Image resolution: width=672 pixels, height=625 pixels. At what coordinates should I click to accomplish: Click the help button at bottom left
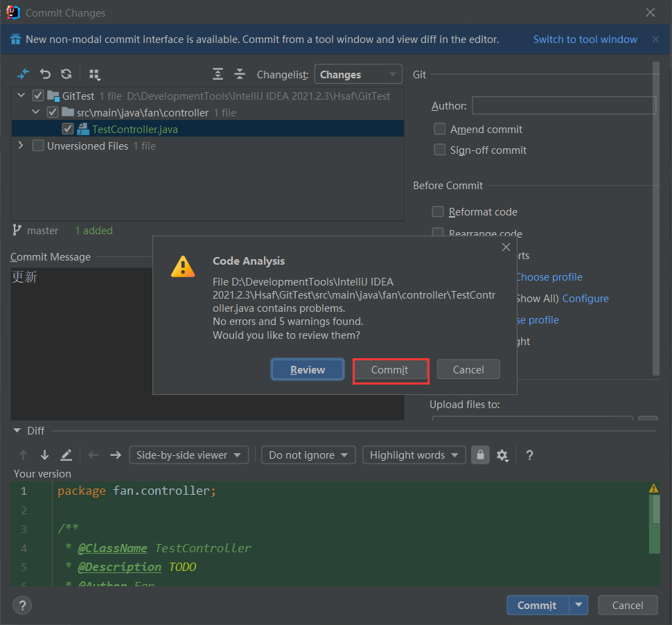22,606
